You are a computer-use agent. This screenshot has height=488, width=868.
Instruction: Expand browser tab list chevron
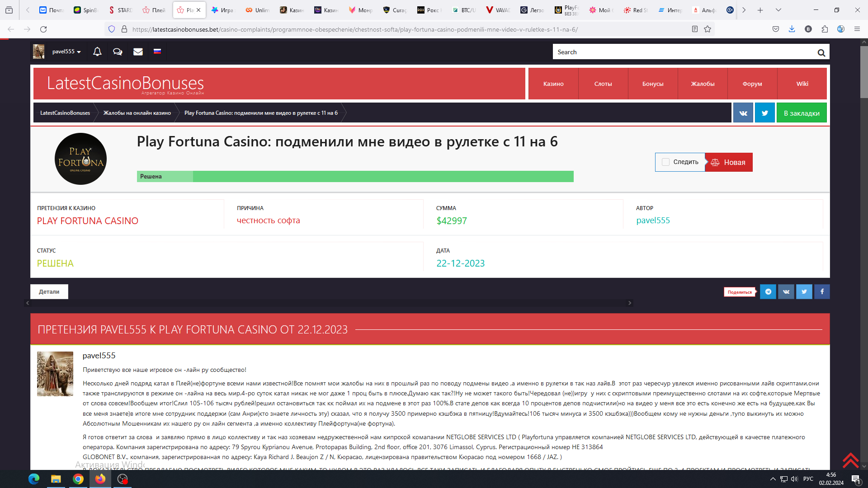click(778, 10)
